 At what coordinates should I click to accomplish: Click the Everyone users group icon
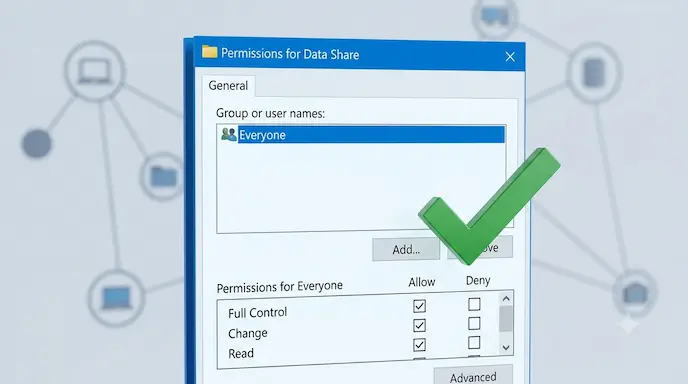coord(229,134)
